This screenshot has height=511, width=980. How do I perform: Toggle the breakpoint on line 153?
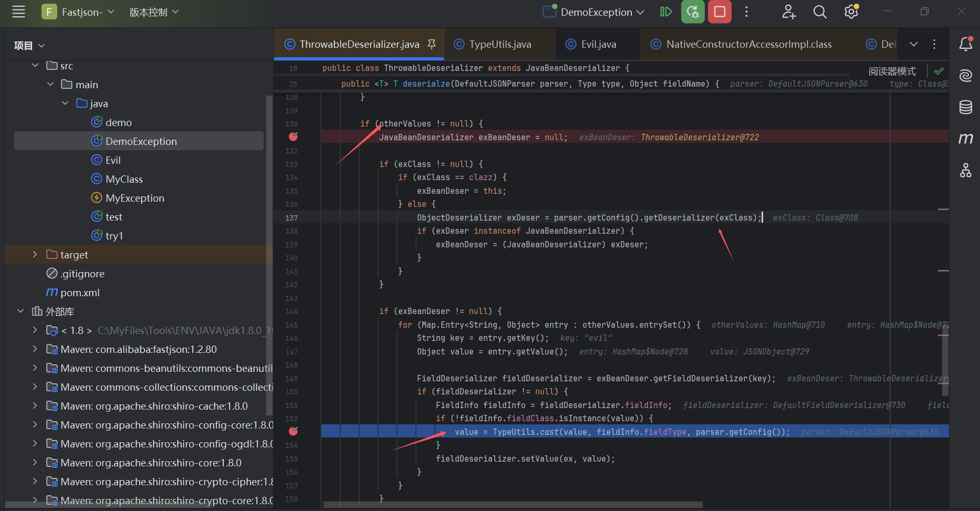pyautogui.click(x=293, y=432)
